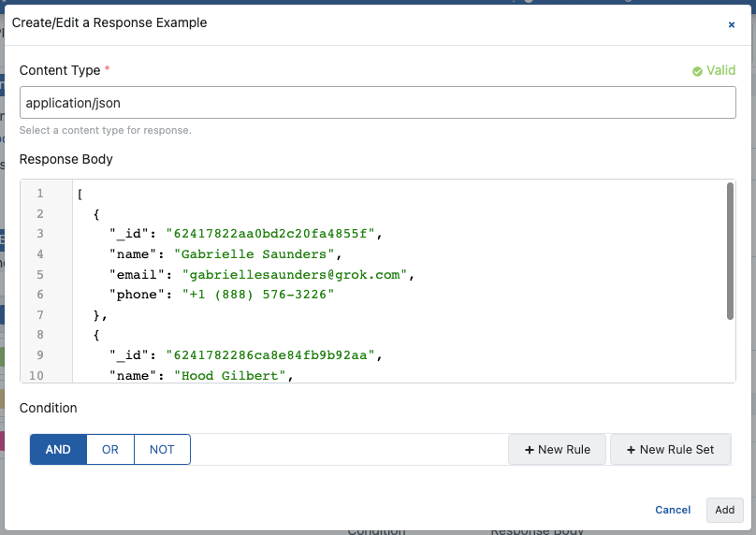Image resolution: width=756 pixels, height=535 pixels.
Task: Click the gabriellesaunders@grok.com email string
Action: [x=298, y=275]
